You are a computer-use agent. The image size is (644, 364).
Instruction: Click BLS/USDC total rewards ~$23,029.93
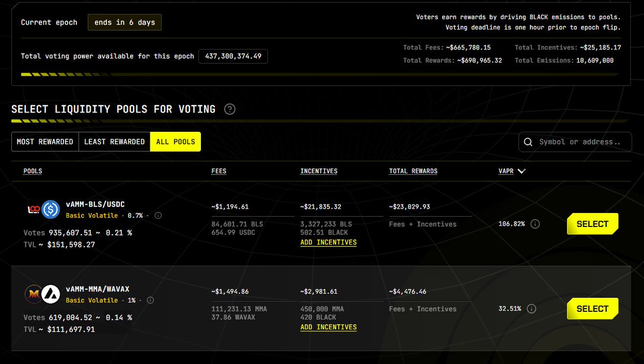pos(409,207)
